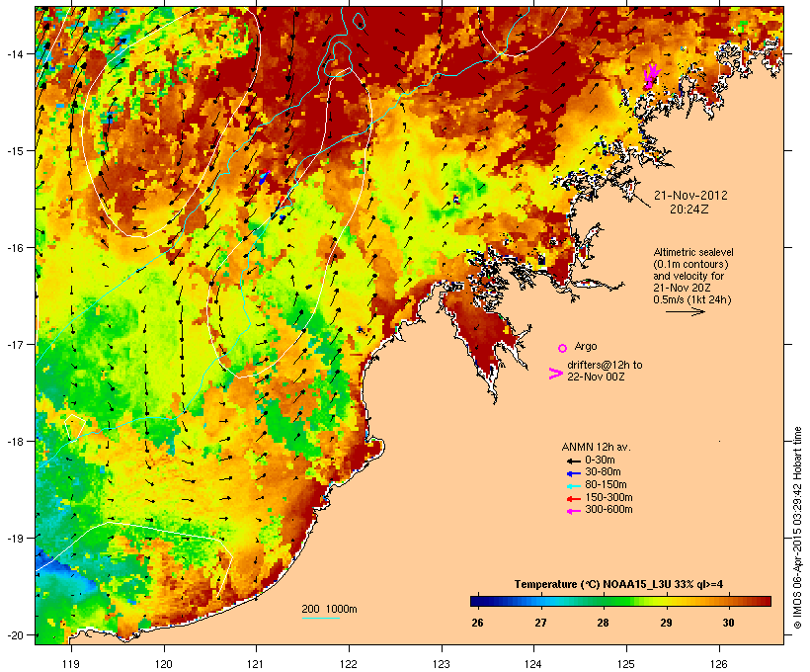
Task: Click the drifters@12h to legend text
Action: point(605,365)
